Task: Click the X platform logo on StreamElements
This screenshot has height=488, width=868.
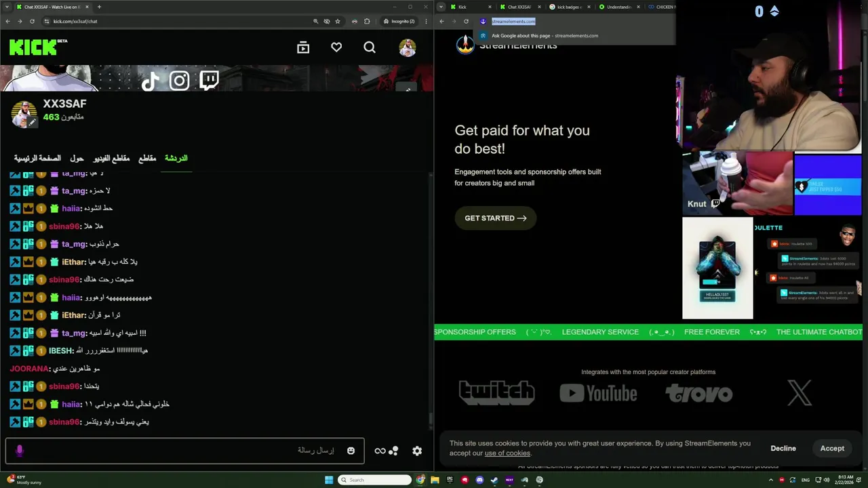Action: (800, 393)
